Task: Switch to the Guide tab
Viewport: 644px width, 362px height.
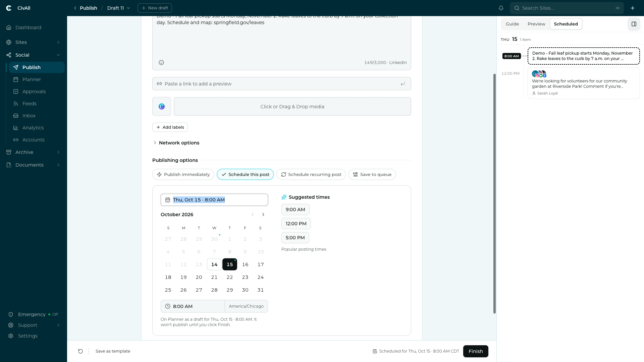Action: [512, 24]
